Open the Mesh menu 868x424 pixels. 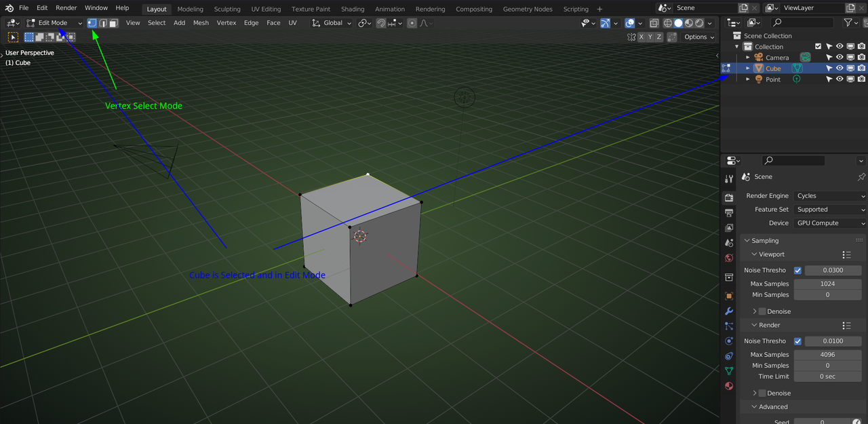click(201, 23)
